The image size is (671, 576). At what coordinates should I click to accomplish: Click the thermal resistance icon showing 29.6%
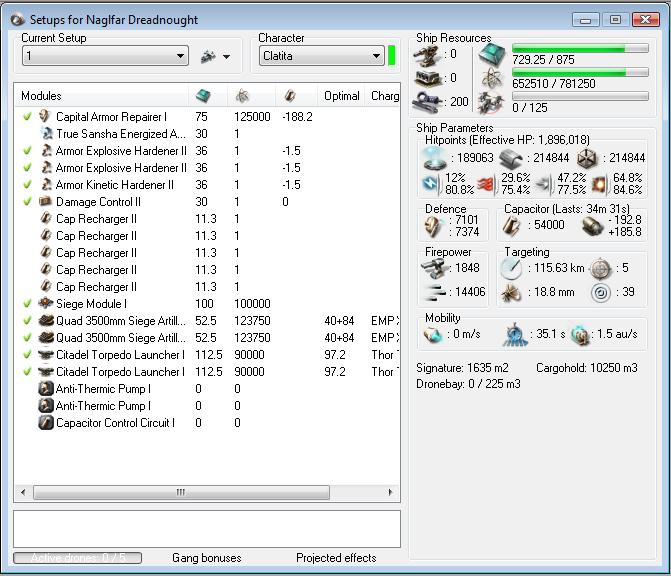tap(487, 184)
